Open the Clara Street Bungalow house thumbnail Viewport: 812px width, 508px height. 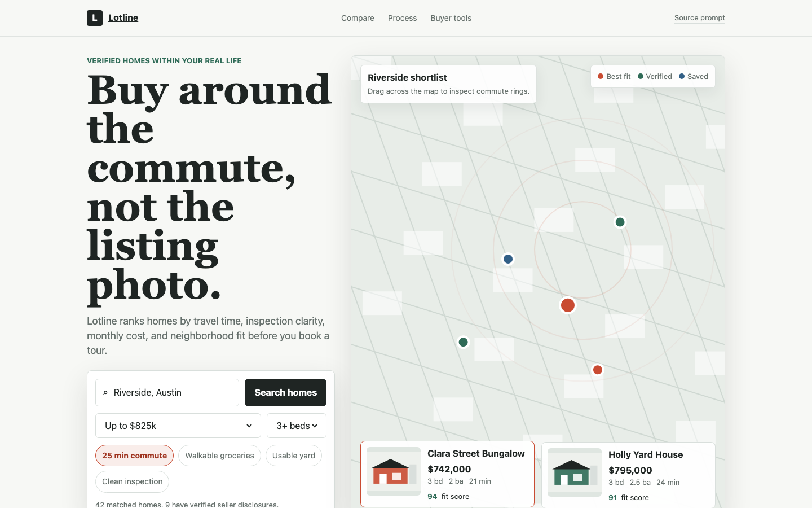[394, 471]
